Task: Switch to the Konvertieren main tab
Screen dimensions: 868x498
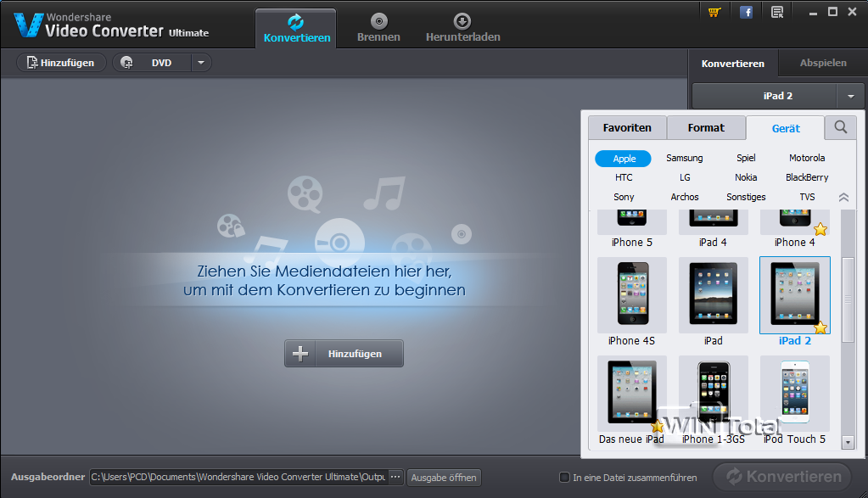Action: point(296,28)
